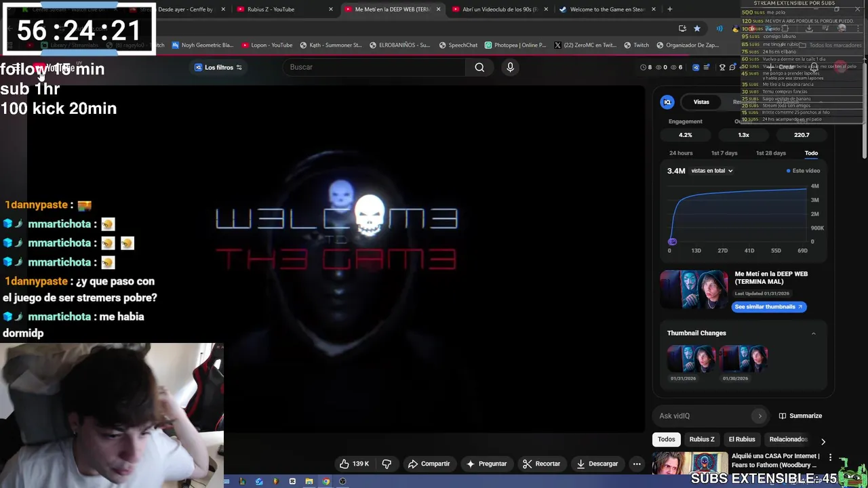Dislike the video with thumbs down
Image resolution: width=868 pixels, height=488 pixels.
point(387,464)
